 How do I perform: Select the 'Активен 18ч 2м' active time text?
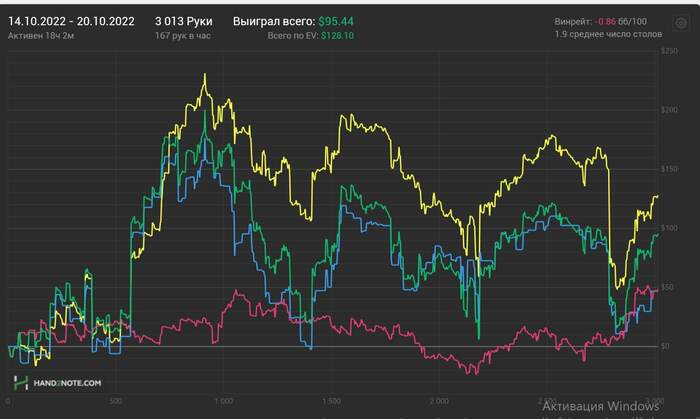click(41, 35)
